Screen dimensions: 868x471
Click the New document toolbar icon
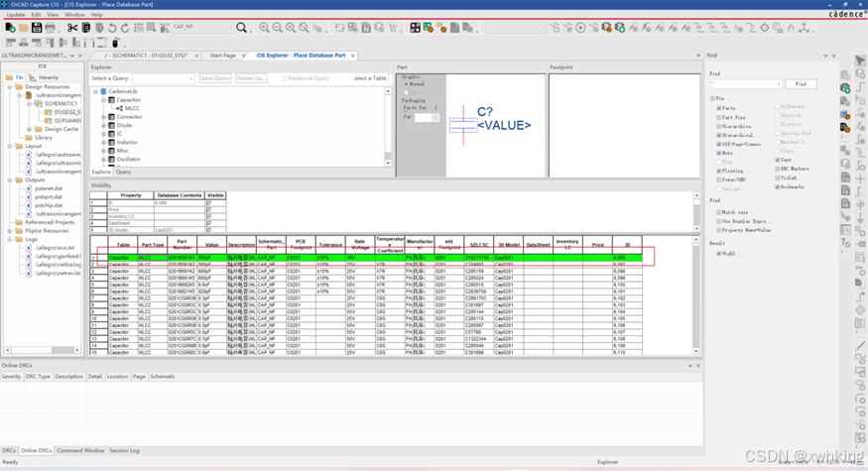[x=10, y=27]
